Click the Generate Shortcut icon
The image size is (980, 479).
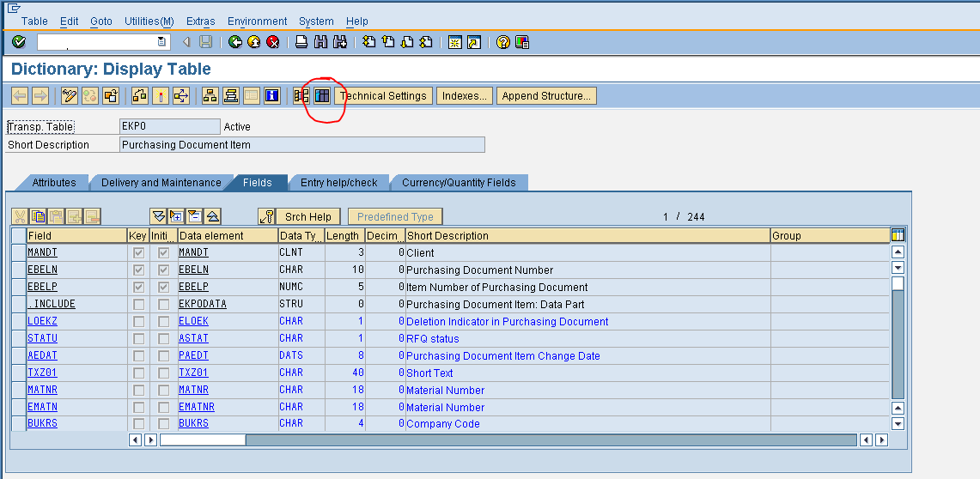pyautogui.click(x=474, y=42)
